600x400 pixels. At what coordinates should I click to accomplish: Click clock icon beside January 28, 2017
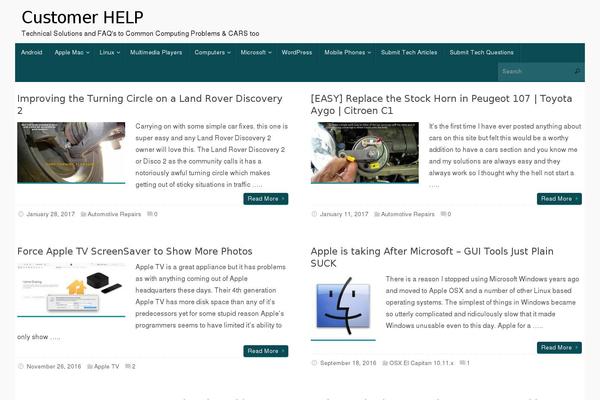click(x=21, y=214)
